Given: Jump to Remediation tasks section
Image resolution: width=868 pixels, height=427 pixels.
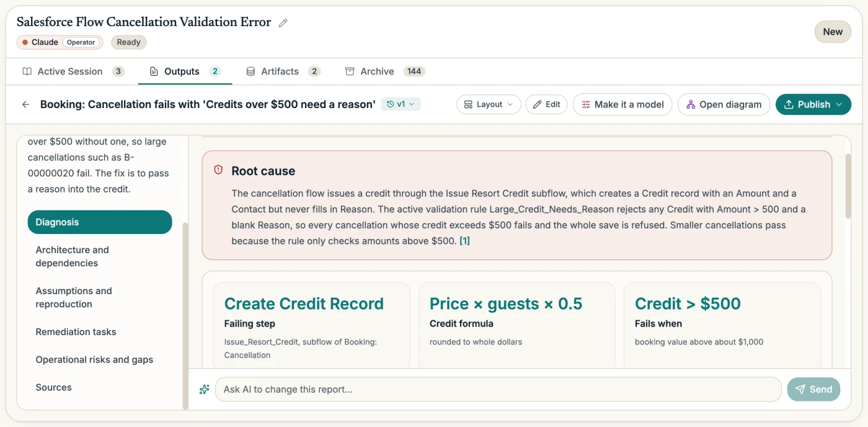Looking at the screenshot, I should point(100,332).
